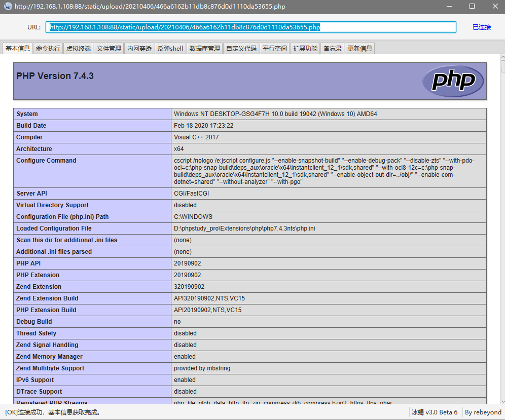Open the 内网穿透 tab
Image resolution: width=505 pixels, height=420 pixels.
point(139,49)
